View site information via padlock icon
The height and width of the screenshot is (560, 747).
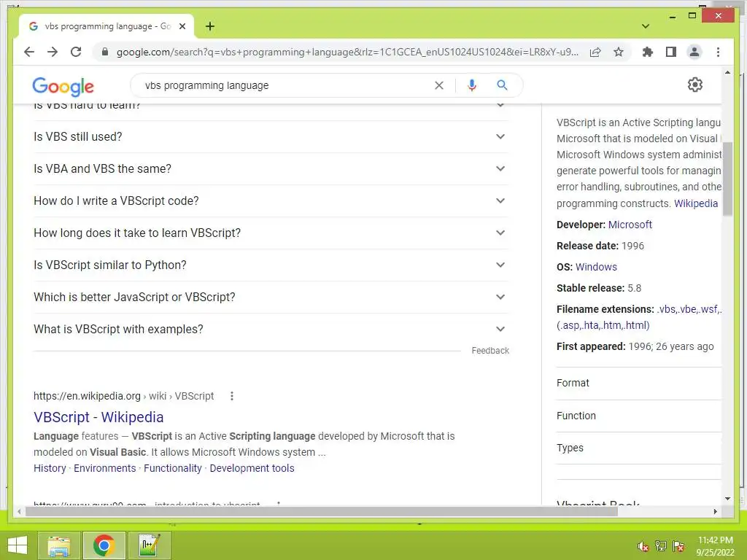coord(105,52)
